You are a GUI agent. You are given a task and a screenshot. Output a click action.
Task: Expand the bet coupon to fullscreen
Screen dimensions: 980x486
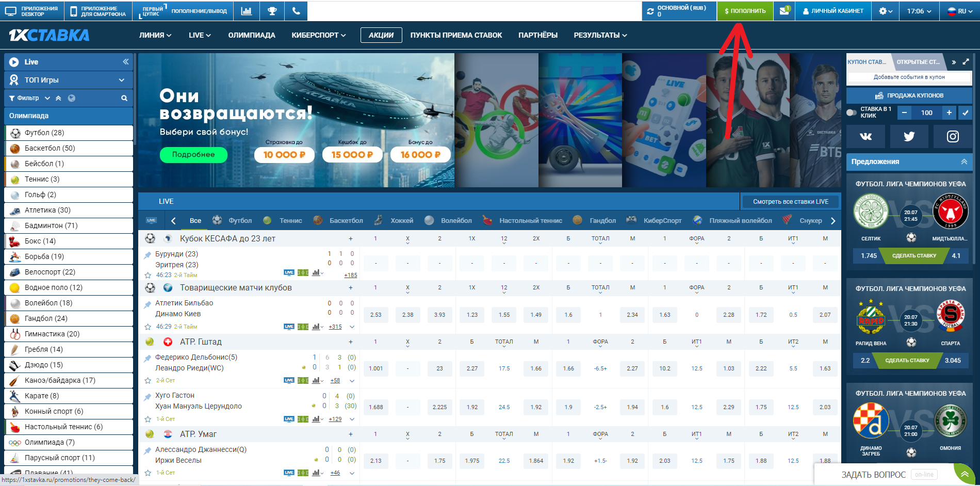point(966,62)
